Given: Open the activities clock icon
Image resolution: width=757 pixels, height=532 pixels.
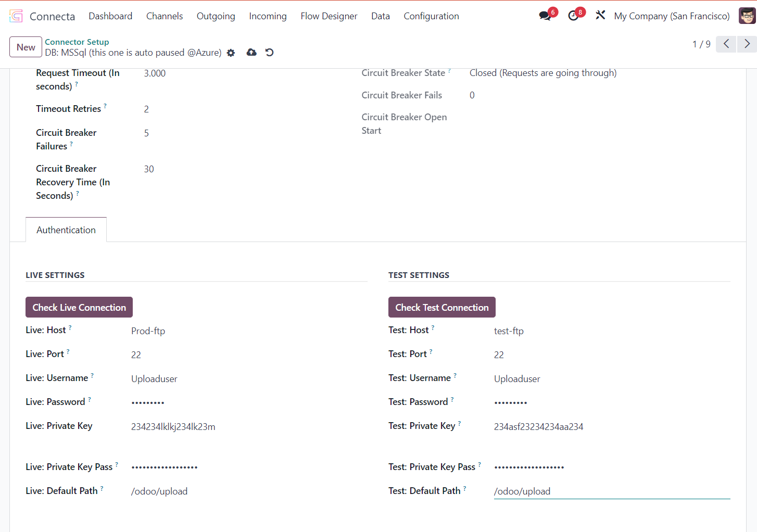Looking at the screenshot, I should click(x=573, y=16).
